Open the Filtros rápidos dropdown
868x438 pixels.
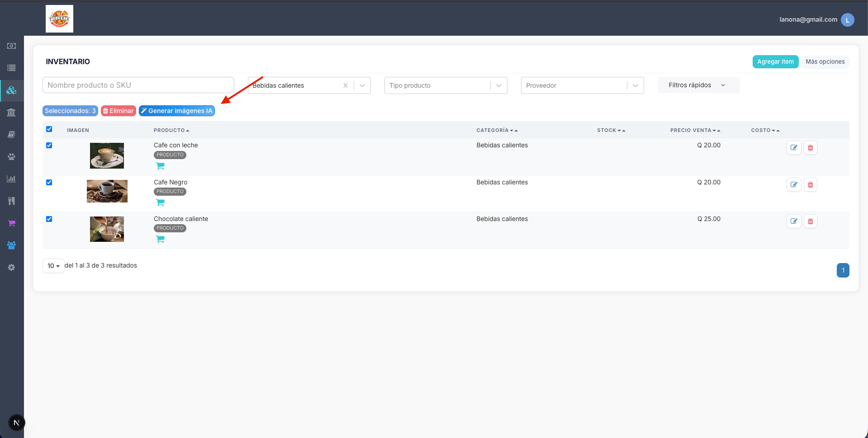(698, 85)
